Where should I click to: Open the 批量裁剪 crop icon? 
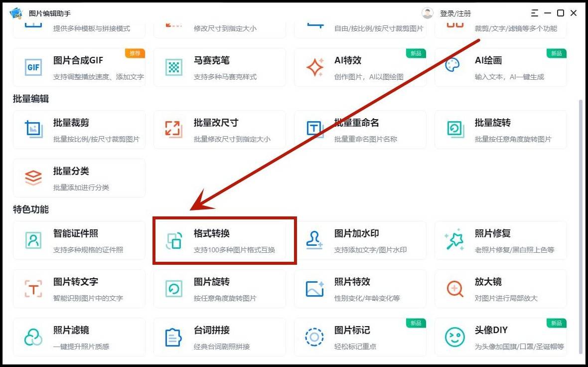pyautogui.click(x=33, y=129)
